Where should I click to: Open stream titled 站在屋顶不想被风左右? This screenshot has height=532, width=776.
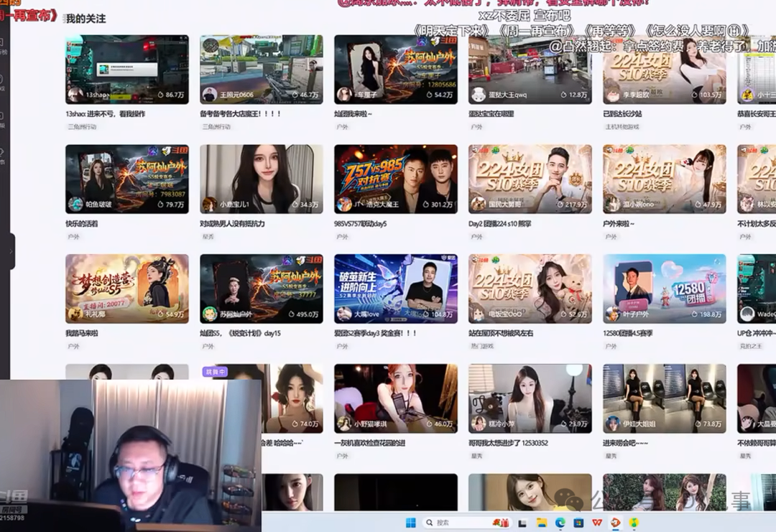[501, 333]
